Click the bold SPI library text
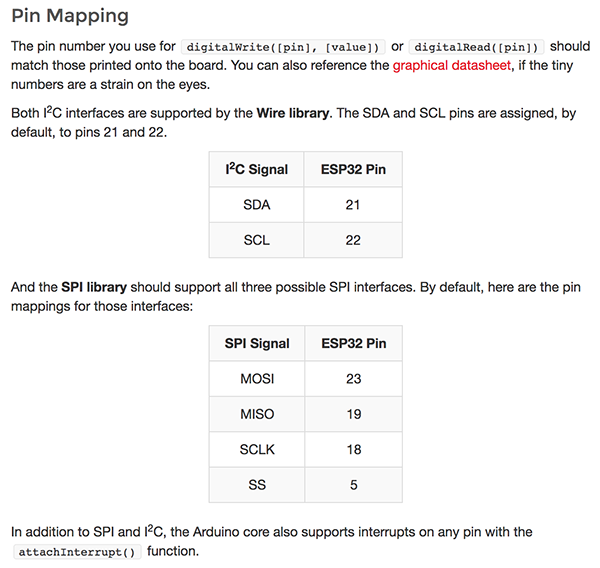 pos(94,287)
